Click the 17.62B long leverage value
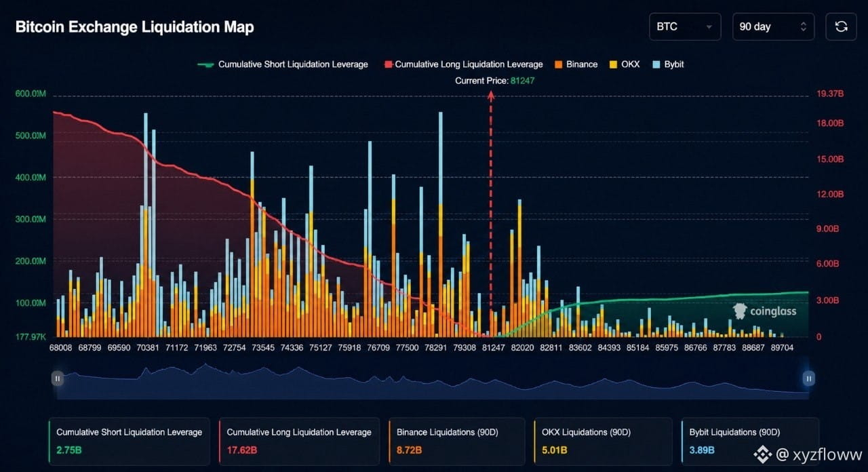The image size is (868, 472). (243, 450)
